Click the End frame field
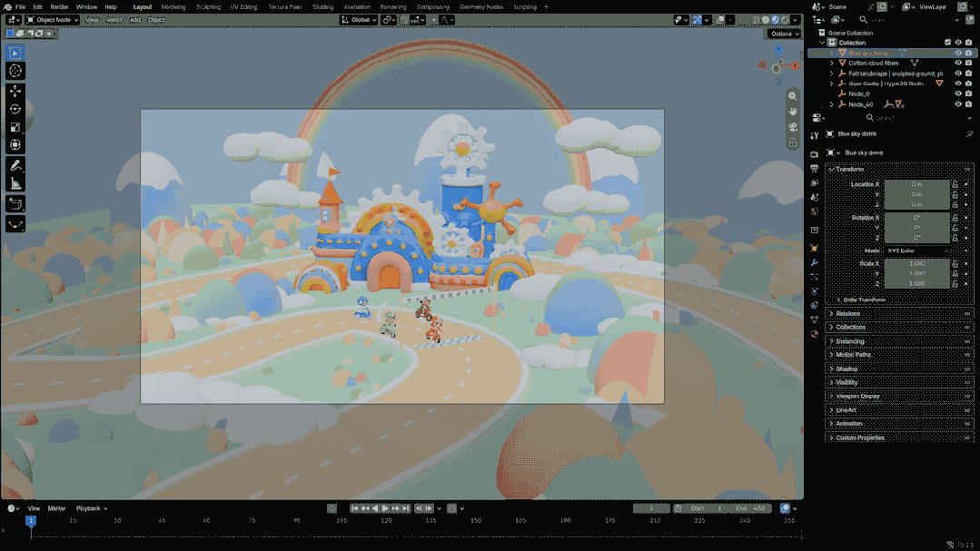Image resolution: width=980 pixels, height=551 pixels. click(751, 508)
